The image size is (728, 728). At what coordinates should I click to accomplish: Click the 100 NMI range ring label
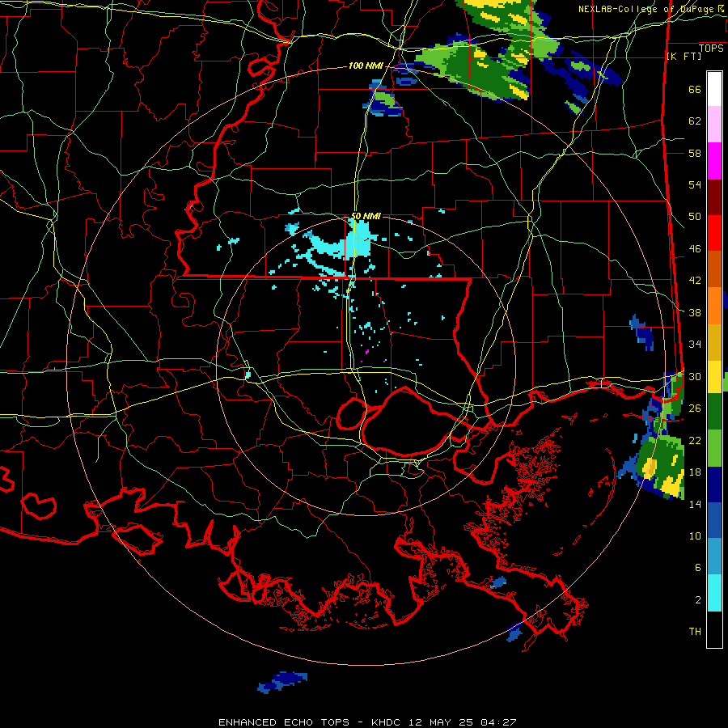coord(366,66)
